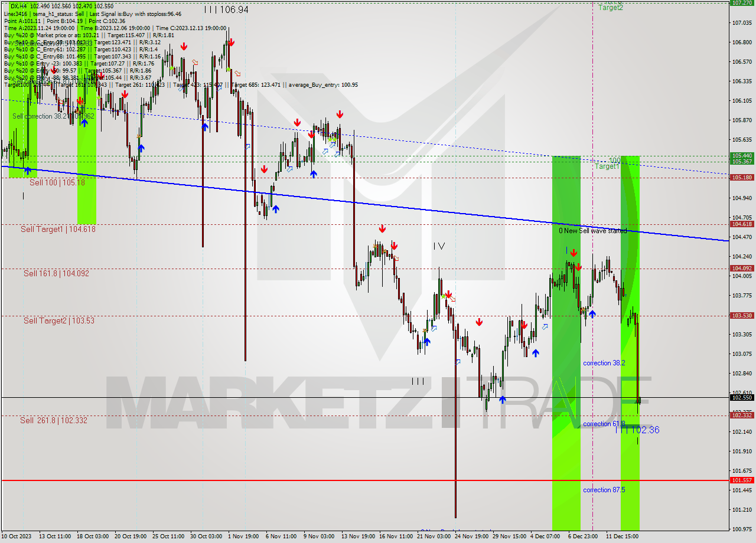756x543 pixels.
Task: Click the red price tag 102.332
Action: pyautogui.click(x=742, y=416)
